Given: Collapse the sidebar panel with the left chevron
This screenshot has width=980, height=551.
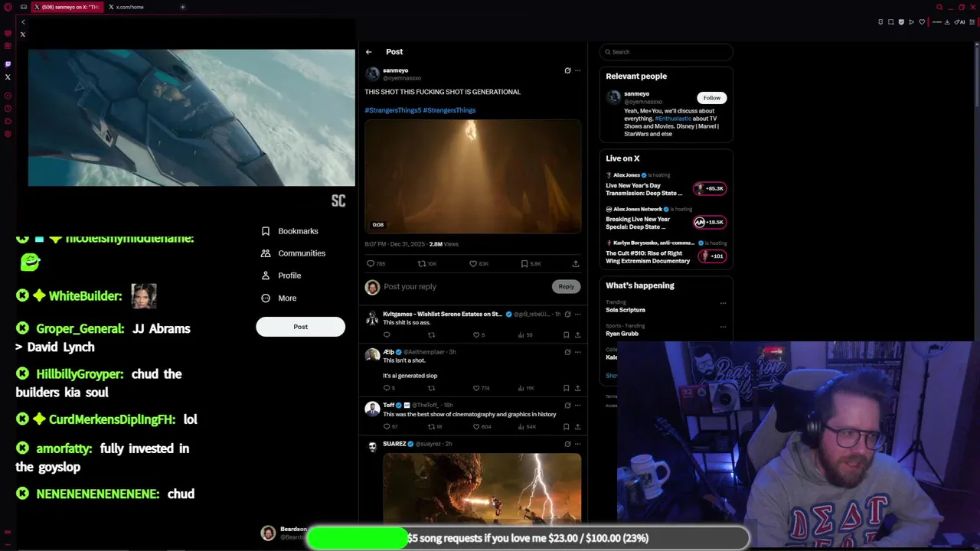Looking at the screenshot, I should point(23,22).
